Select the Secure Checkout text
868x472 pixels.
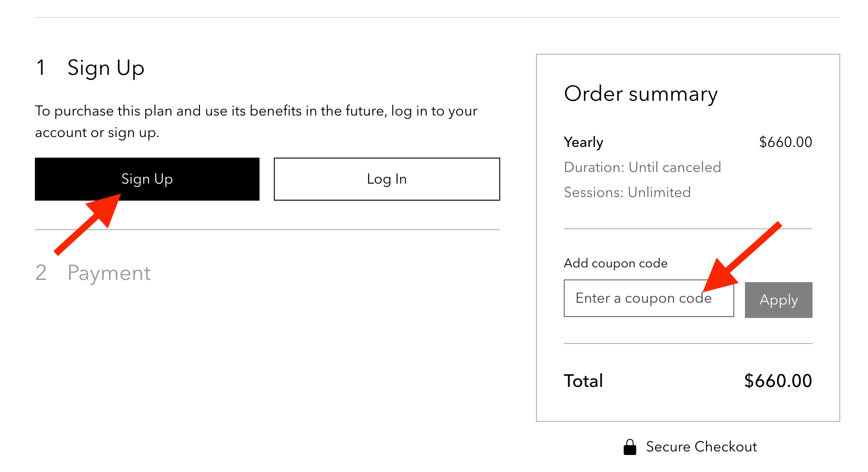(x=701, y=447)
